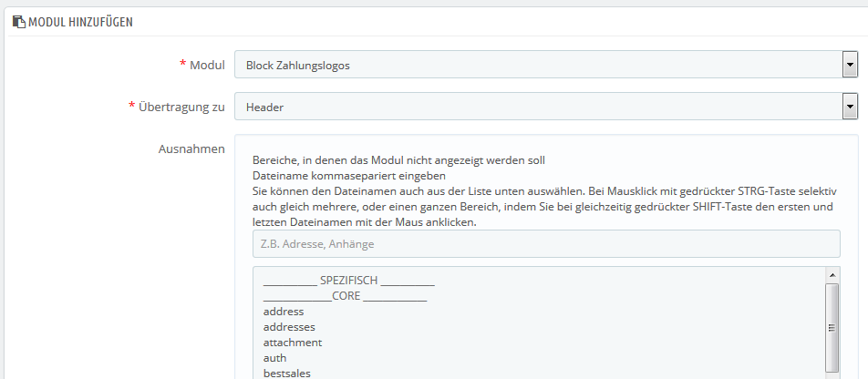Select bestsales in the exceptions list
Viewport: 868px width, 379px height.
(x=286, y=374)
